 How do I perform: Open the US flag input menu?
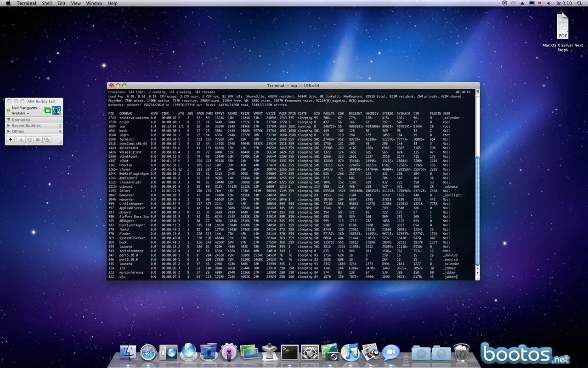540,3
